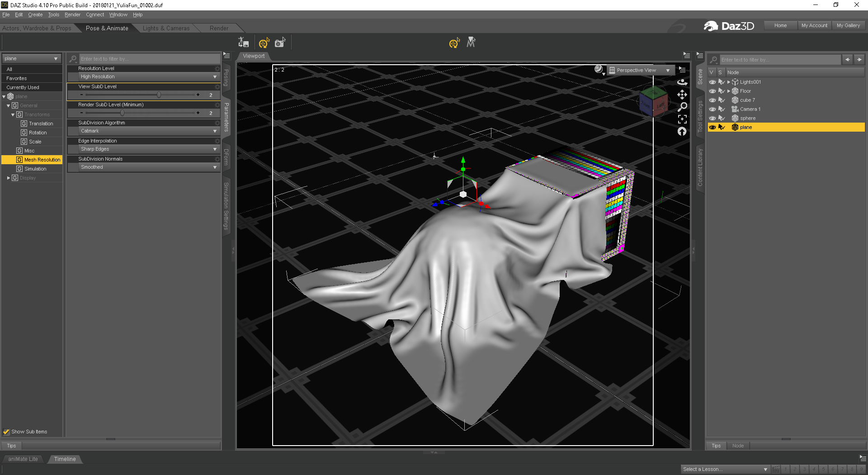Uncheck Show Sub Items checkbox
This screenshot has width=868, height=475.
[6, 432]
